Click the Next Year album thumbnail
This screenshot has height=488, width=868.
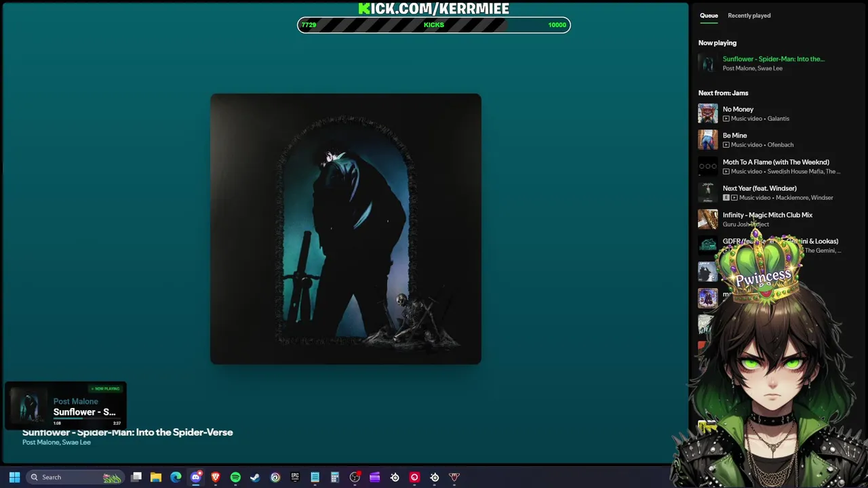pyautogui.click(x=708, y=192)
